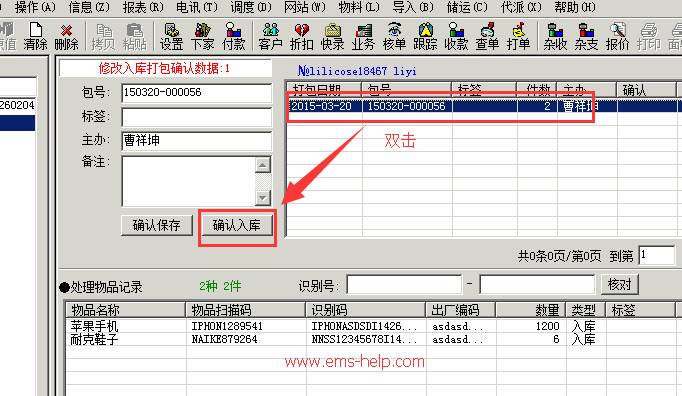Open the 杂收 misc income icon
Viewport: 682px width, 396px height.
[555, 37]
